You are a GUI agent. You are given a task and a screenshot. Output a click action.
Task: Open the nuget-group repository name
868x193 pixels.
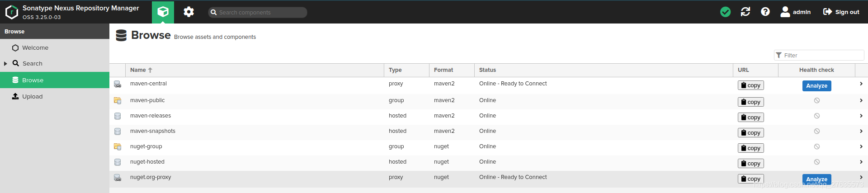click(146, 146)
